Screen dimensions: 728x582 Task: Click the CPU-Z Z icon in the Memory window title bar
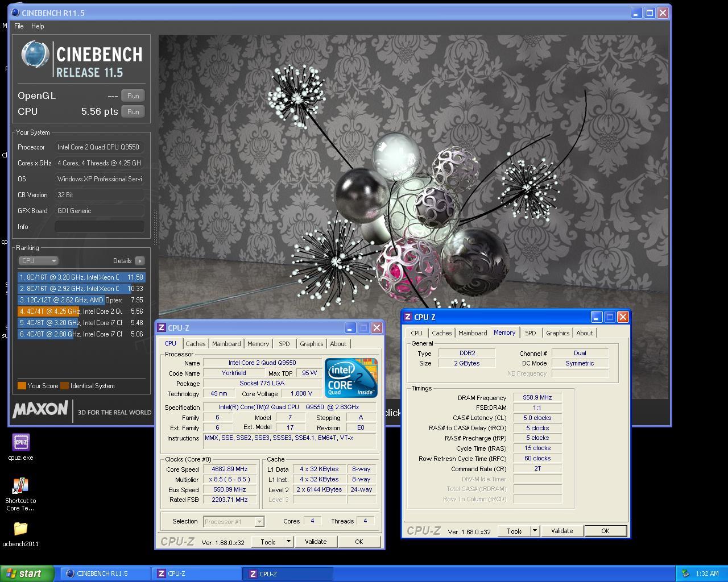coord(407,317)
